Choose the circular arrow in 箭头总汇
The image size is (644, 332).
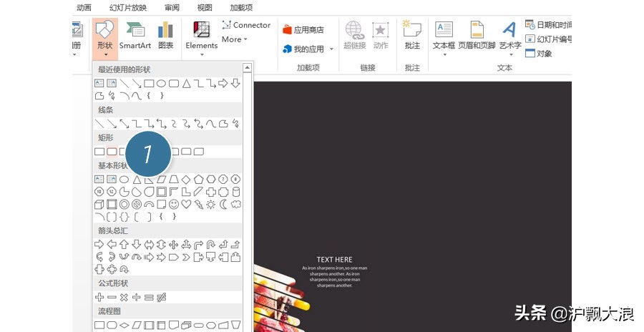pyautogui.click(x=124, y=270)
